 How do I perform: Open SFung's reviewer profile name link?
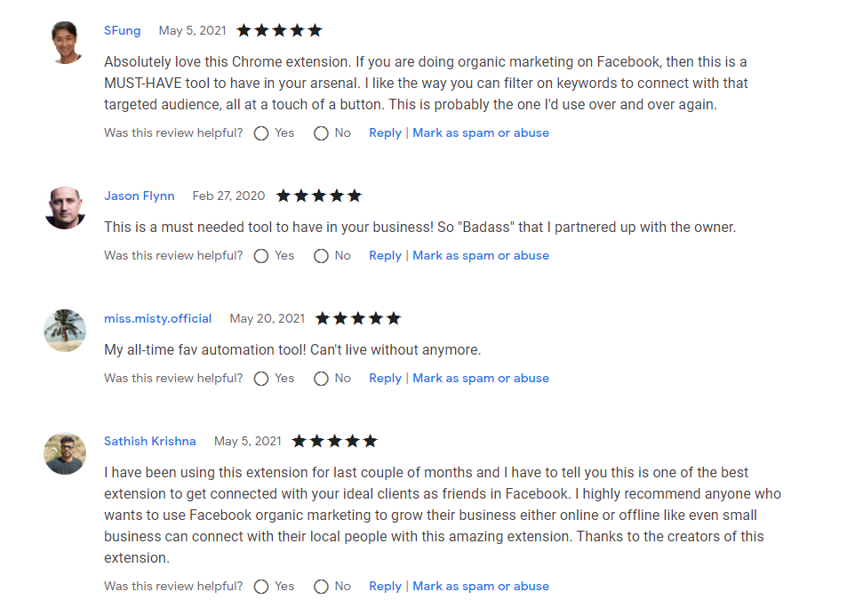(x=122, y=30)
